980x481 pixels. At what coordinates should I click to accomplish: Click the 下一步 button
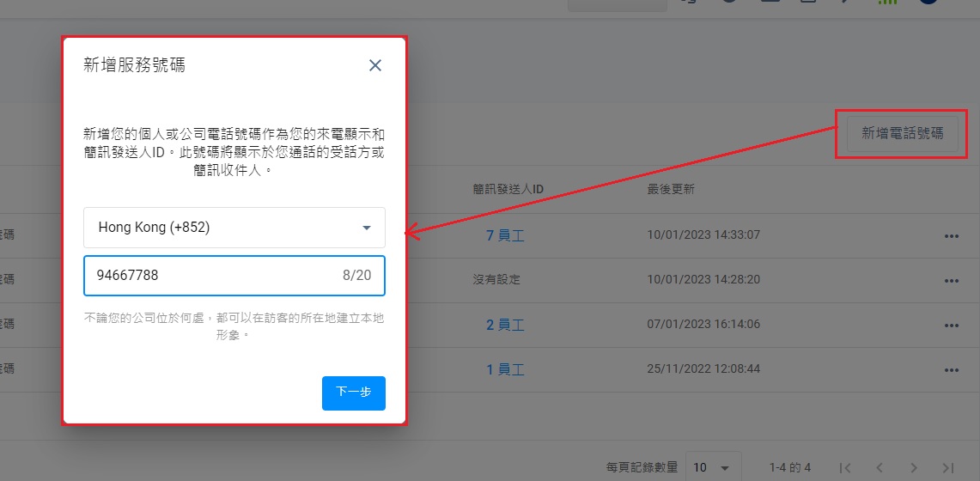(354, 393)
